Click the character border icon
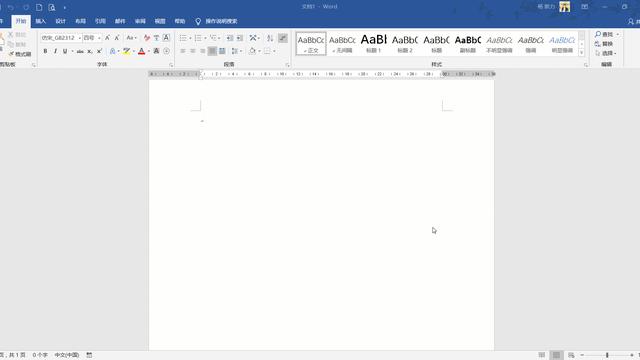This screenshot has width=640, height=360. point(166,38)
